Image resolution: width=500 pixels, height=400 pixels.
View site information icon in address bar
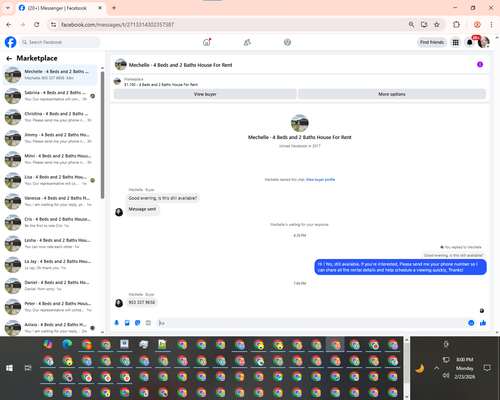point(53,25)
